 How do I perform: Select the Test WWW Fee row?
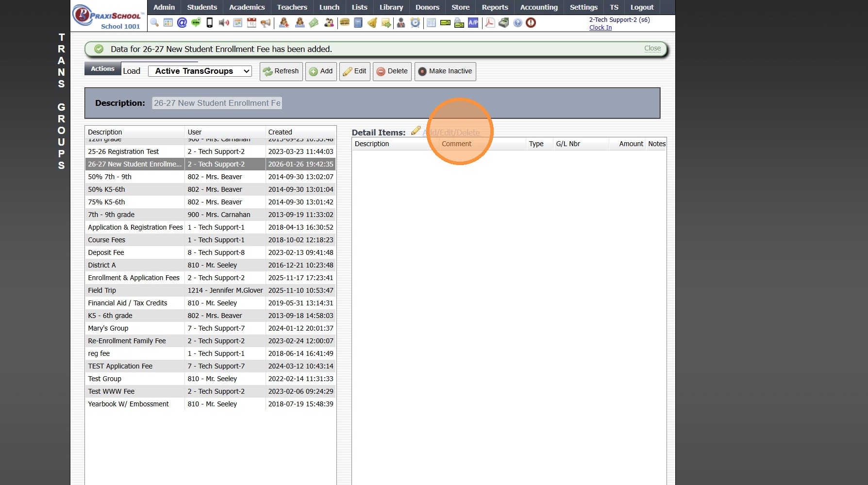pyautogui.click(x=210, y=391)
